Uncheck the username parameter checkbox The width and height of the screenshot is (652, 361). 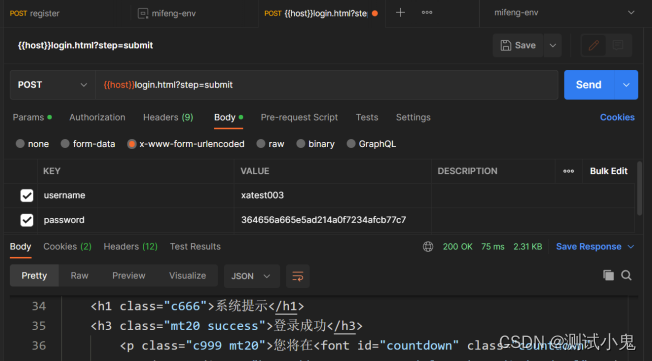[27, 195]
